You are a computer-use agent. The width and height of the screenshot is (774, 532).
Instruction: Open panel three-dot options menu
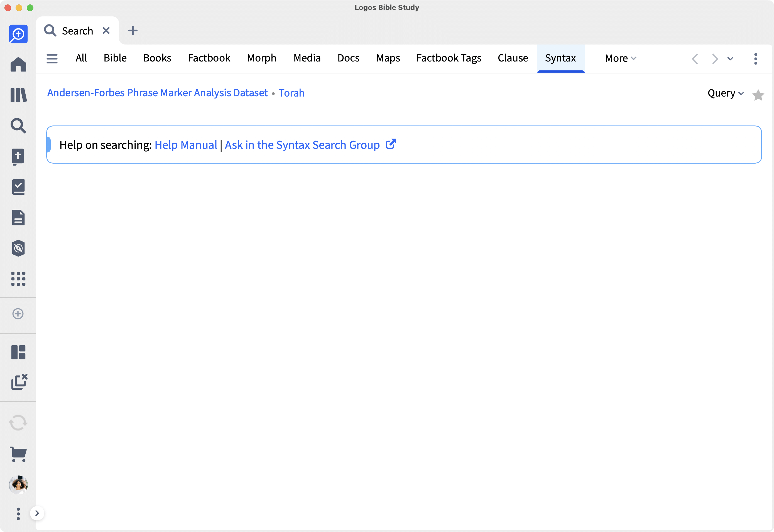point(755,59)
